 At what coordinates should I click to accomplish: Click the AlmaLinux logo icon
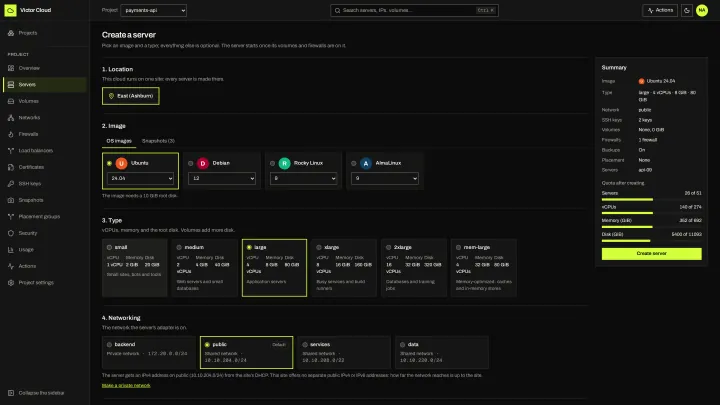pyautogui.click(x=366, y=163)
